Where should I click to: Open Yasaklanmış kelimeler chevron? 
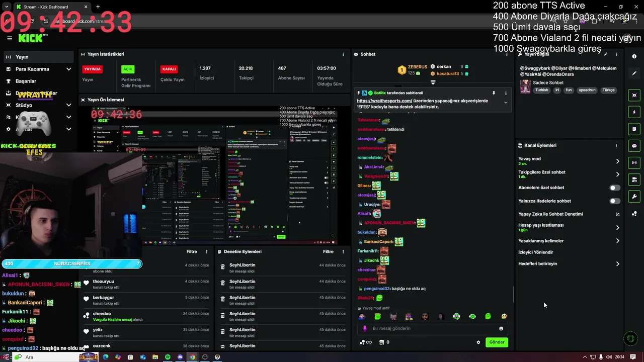coord(618,241)
